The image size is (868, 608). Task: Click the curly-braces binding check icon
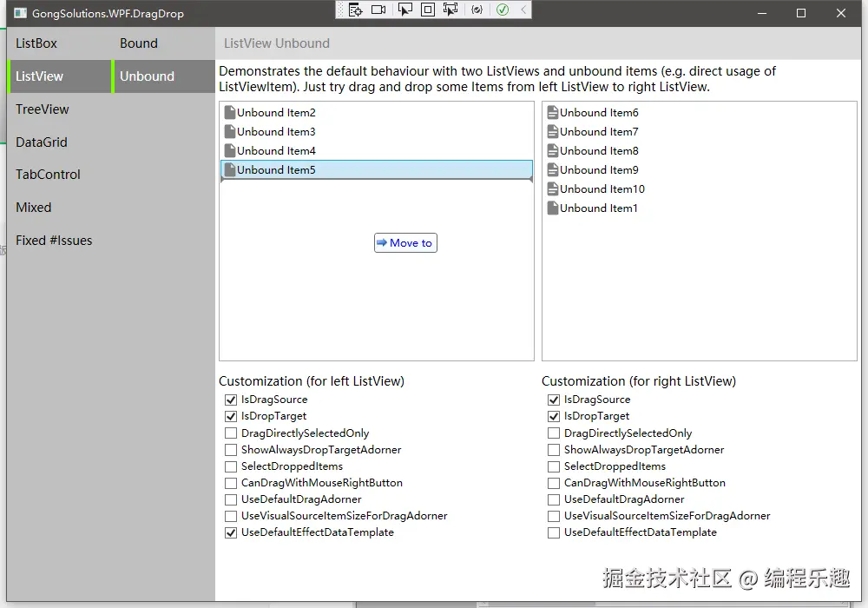(x=477, y=10)
